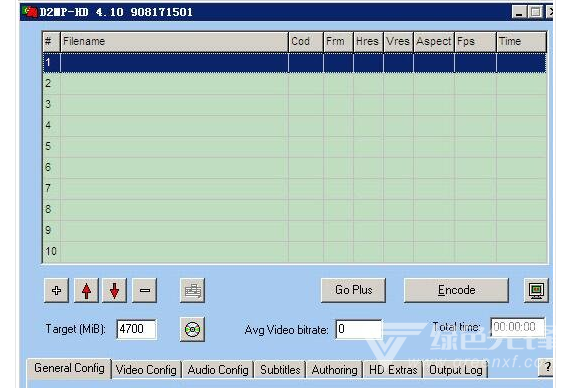The width and height of the screenshot is (576, 388).
Task: Start encoding with the Encode button
Action: (x=456, y=290)
